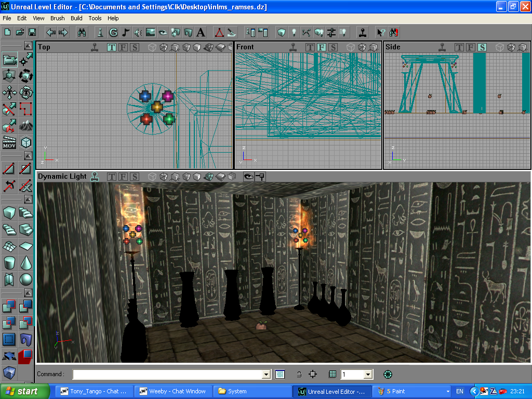Viewport: 532px width, 399px height.
Task: Expand the Command history dropdown arrow
Action: coord(267,374)
